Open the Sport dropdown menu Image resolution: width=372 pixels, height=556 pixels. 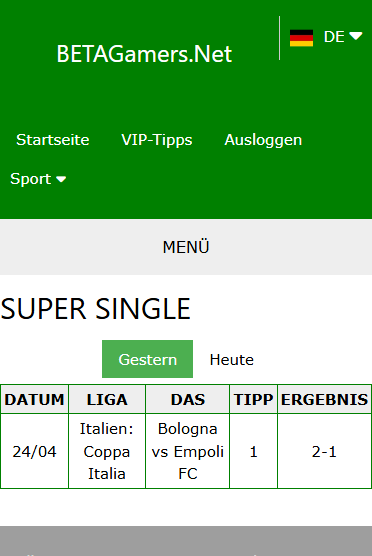tap(38, 179)
